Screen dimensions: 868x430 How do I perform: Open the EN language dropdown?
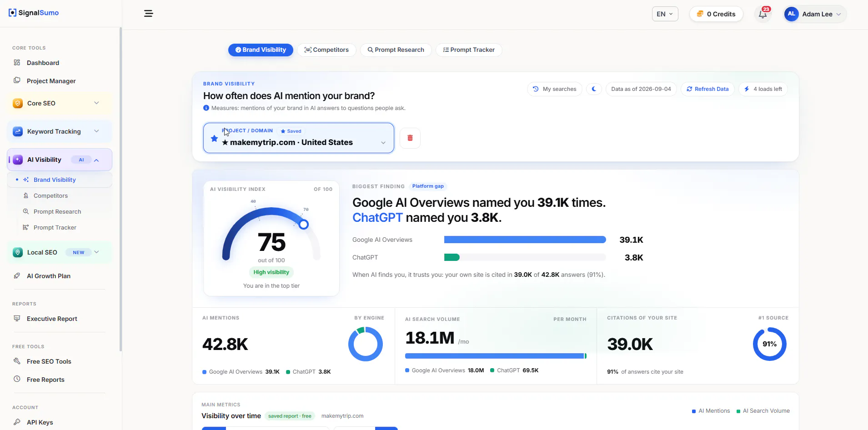pyautogui.click(x=665, y=14)
